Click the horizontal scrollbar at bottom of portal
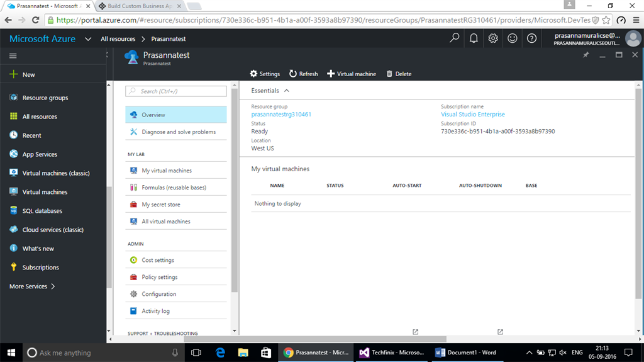The height and width of the screenshot is (362, 644). (315, 339)
